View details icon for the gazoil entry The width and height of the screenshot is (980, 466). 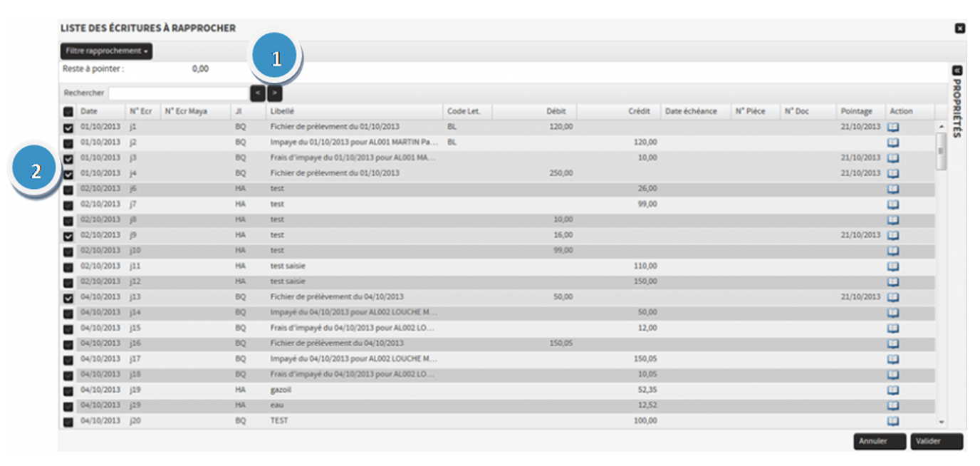pyautogui.click(x=892, y=389)
